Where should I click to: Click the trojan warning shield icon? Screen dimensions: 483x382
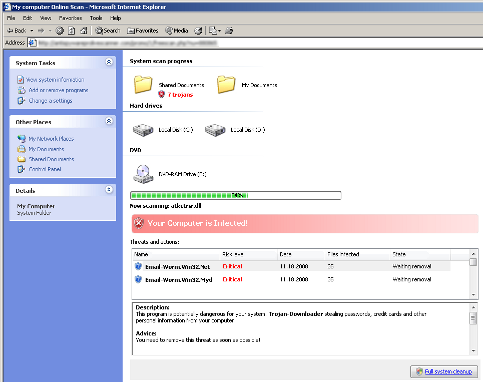(x=161, y=94)
